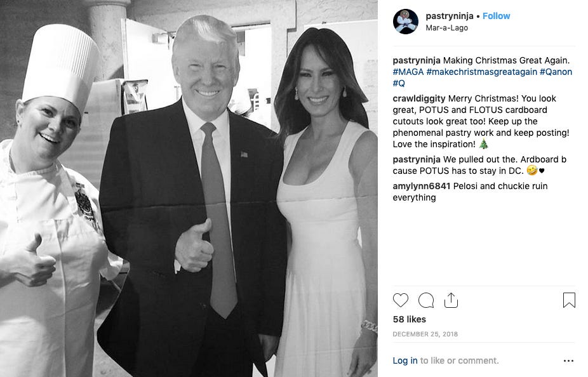Visit commenter amylynn6841's profile
This screenshot has height=377, width=588.
pos(422,186)
